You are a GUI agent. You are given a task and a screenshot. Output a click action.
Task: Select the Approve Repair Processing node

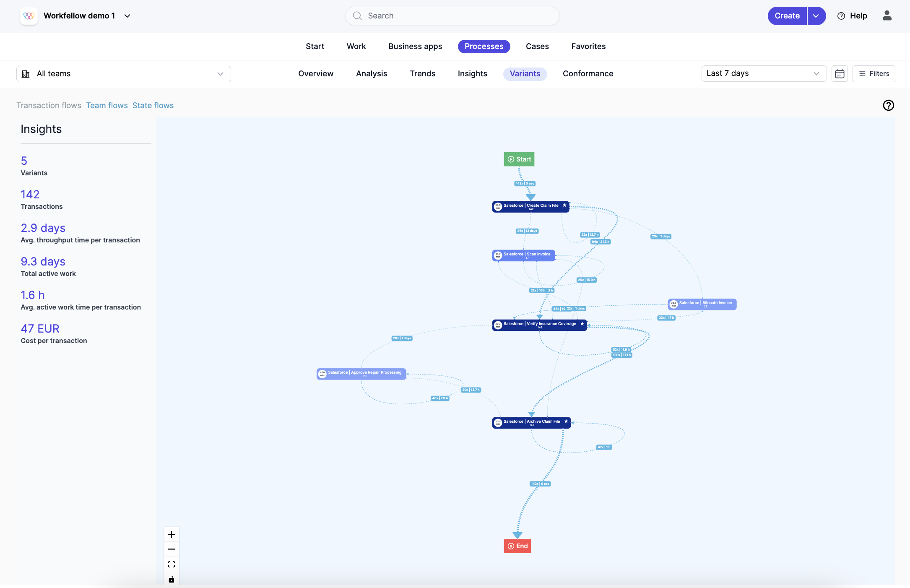(361, 374)
